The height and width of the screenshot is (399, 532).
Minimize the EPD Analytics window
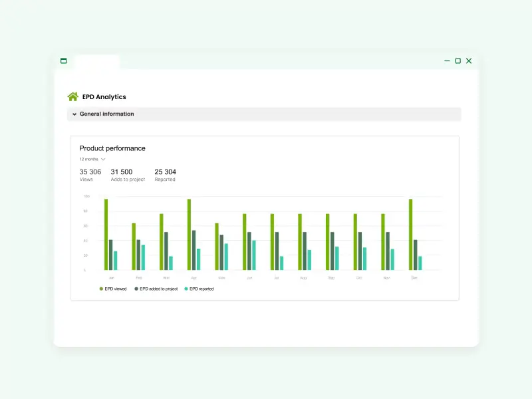point(447,61)
